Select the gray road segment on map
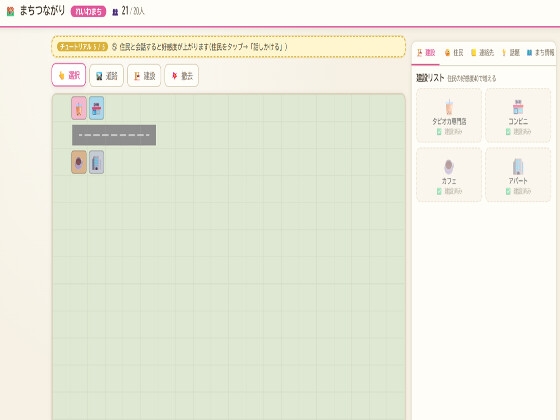 pos(114,135)
